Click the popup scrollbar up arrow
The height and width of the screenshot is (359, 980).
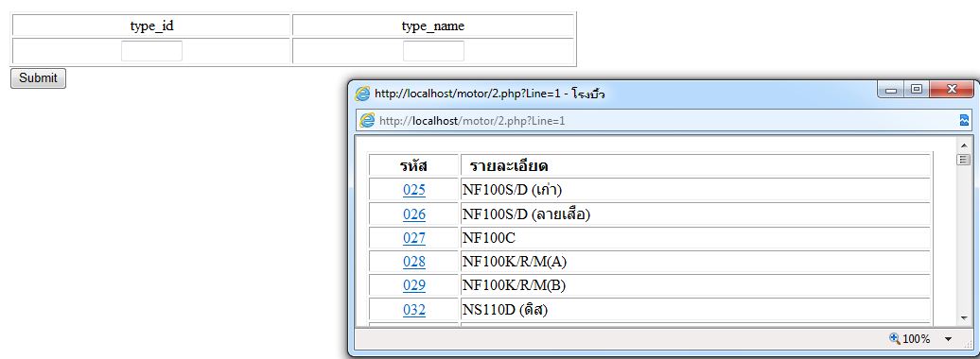(x=963, y=146)
